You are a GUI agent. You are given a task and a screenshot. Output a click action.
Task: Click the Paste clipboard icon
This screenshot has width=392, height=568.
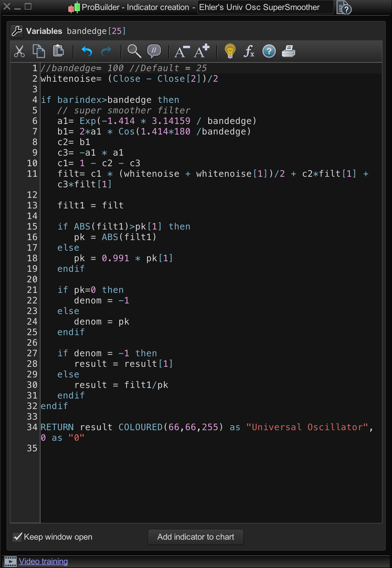pos(58,51)
